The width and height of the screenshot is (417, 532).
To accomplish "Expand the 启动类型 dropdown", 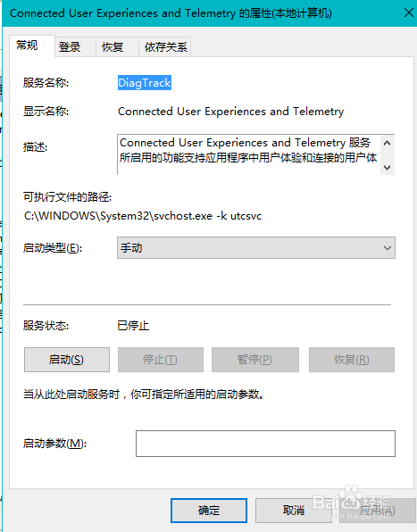I will pyautogui.click(x=256, y=247).
